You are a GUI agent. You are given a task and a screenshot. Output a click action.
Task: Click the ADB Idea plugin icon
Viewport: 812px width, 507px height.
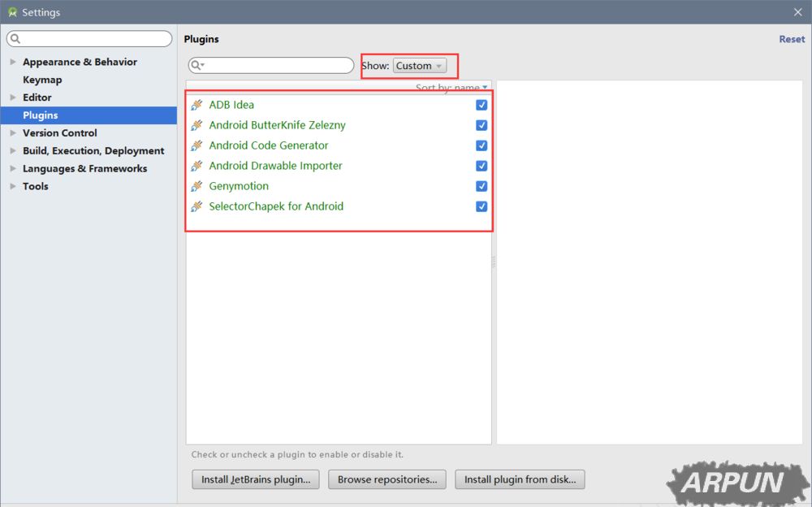(x=197, y=105)
